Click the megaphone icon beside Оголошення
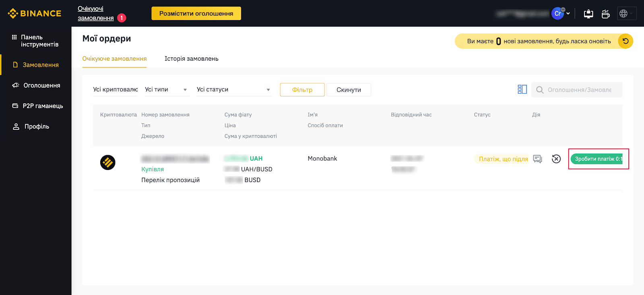The image size is (644, 295). pyautogui.click(x=16, y=85)
